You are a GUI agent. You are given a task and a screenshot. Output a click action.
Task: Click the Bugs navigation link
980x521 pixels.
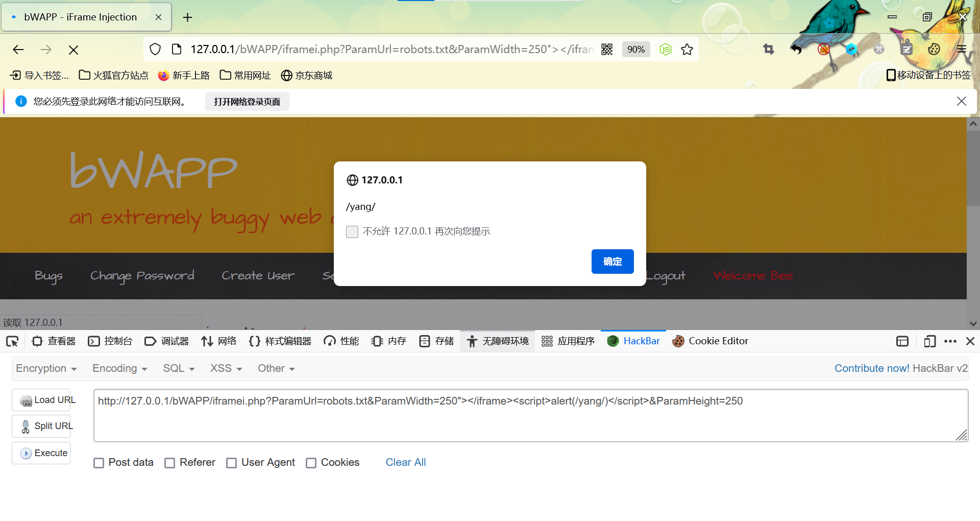pyautogui.click(x=48, y=276)
